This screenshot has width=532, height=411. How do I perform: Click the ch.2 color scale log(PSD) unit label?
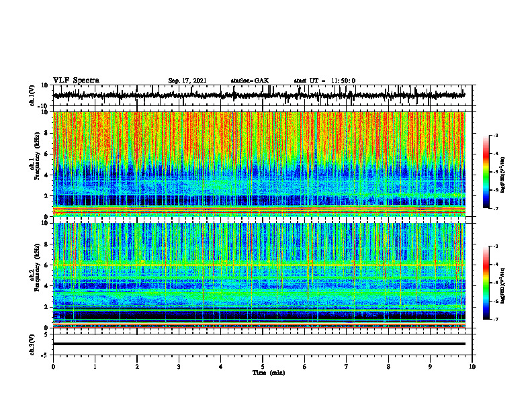point(503,285)
